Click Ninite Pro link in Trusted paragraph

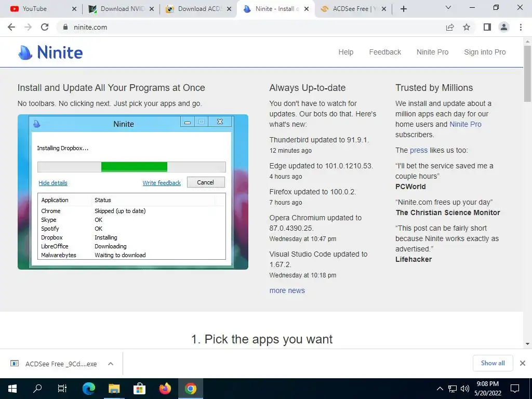tap(465, 124)
